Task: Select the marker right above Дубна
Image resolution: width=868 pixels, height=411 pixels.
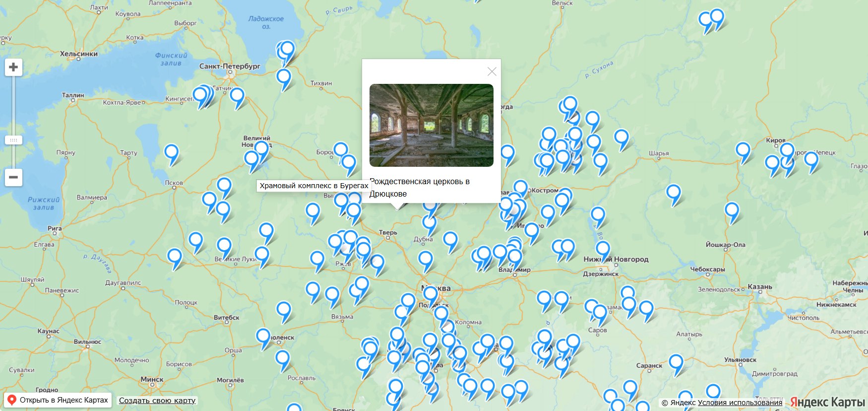Action: click(x=429, y=223)
